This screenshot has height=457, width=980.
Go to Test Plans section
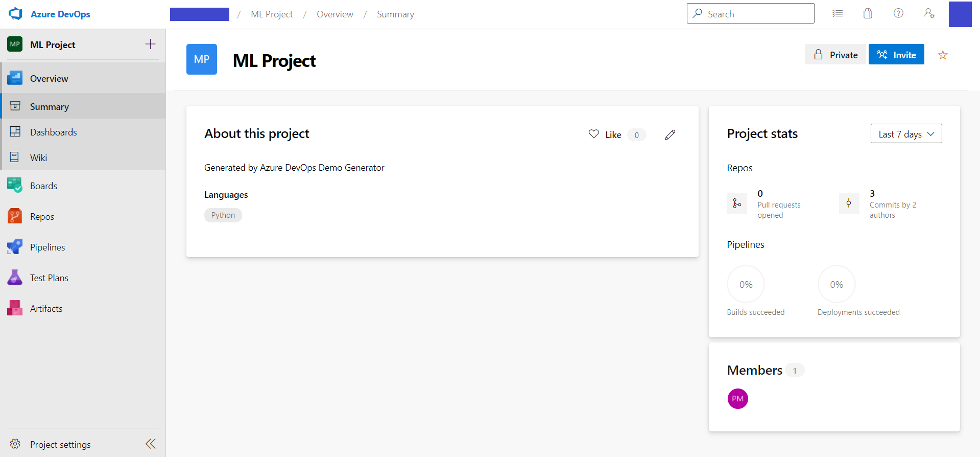point(83,278)
